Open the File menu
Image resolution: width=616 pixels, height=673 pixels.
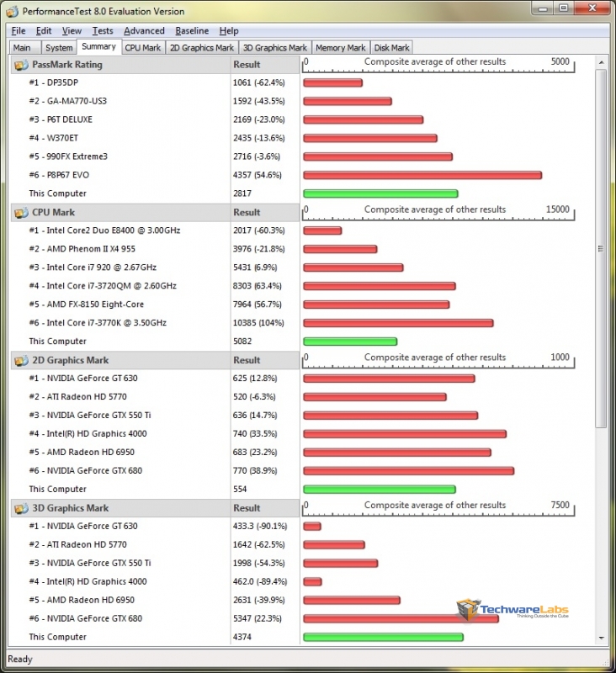pos(18,31)
